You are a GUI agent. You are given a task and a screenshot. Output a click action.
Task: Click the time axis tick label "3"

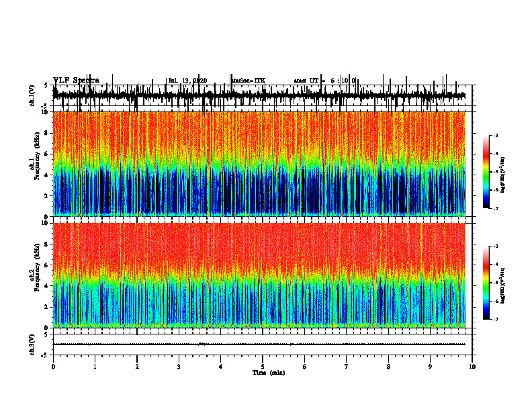click(x=179, y=367)
